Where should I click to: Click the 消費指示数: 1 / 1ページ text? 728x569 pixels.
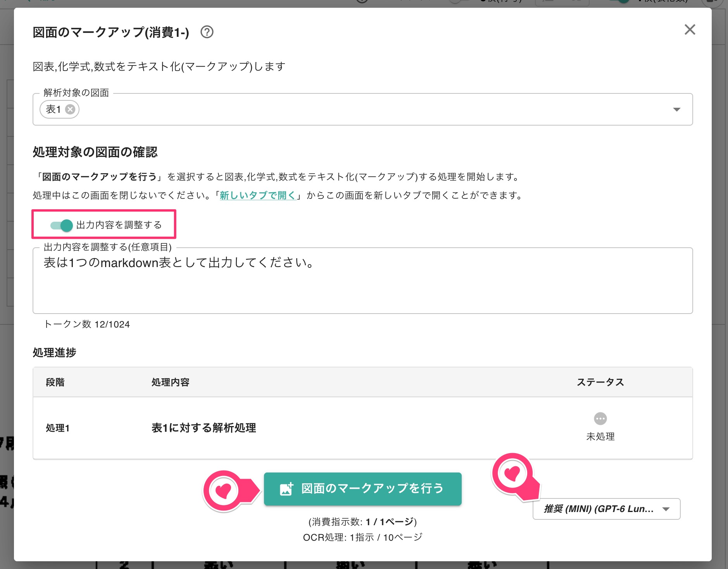point(362,522)
